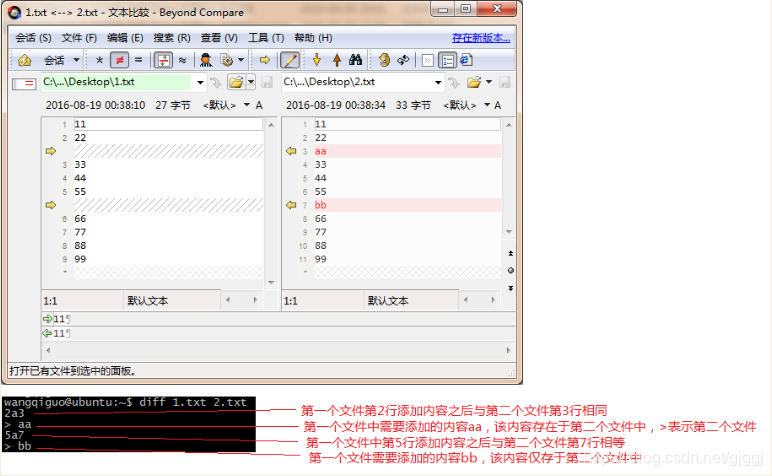This screenshot has width=772, height=476.
Task: Open dropdown beside the format gear icon
Action: tap(241, 60)
